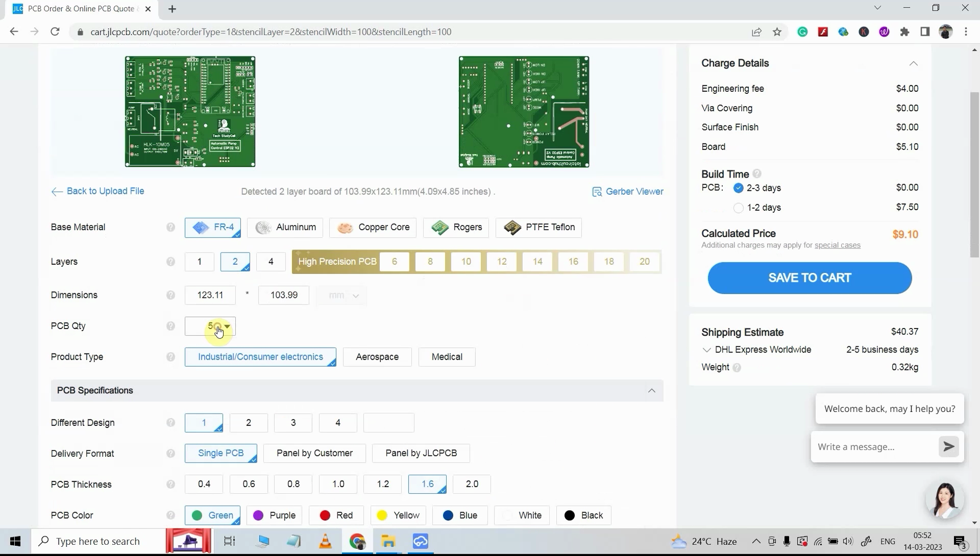Choose Aluminum as base material
980x556 pixels.
point(285,228)
